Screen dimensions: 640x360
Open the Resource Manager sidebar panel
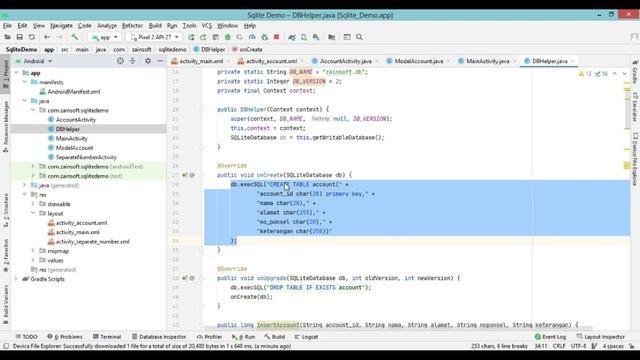pyautogui.click(x=6, y=127)
